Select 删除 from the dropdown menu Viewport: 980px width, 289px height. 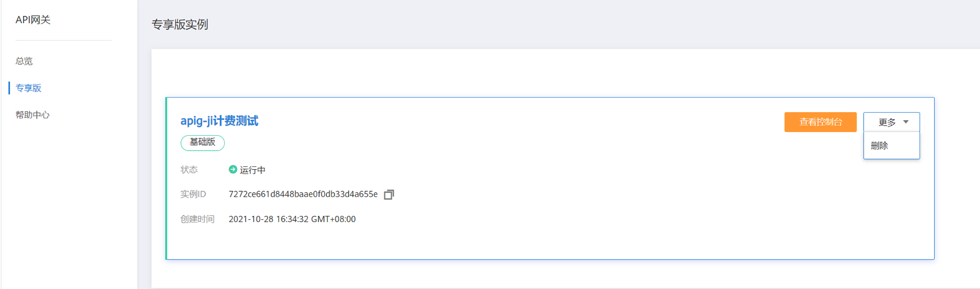879,146
